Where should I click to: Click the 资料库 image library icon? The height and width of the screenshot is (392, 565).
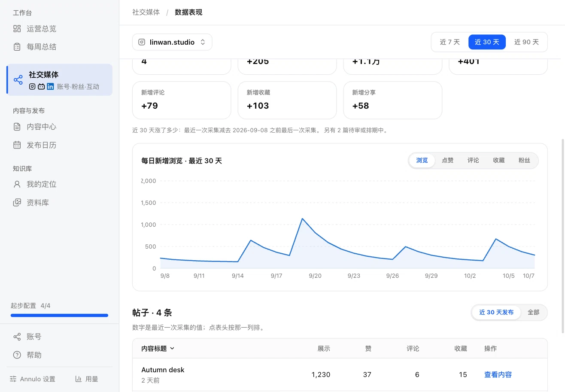17,203
